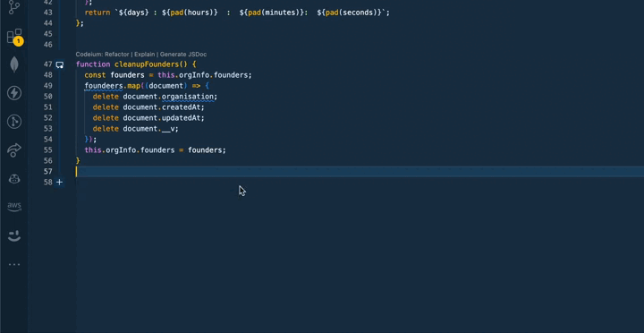Open the Extensions view with badge
The width and height of the screenshot is (644, 333).
coord(15,37)
